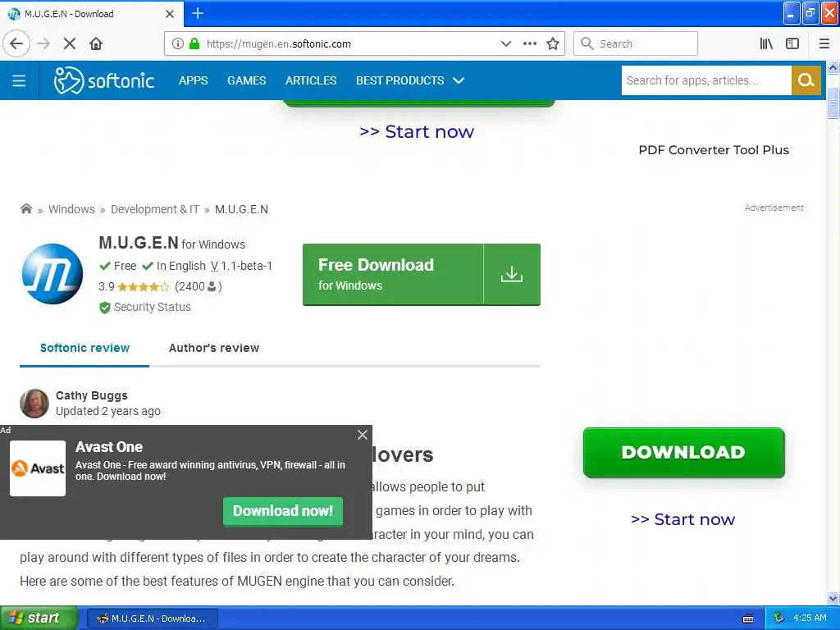The width and height of the screenshot is (840, 630).
Task: Click the green padlock security icon
Action: pos(194,43)
